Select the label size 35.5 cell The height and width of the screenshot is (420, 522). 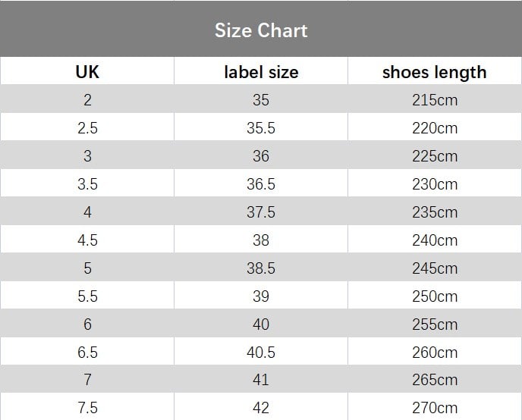point(261,128)
